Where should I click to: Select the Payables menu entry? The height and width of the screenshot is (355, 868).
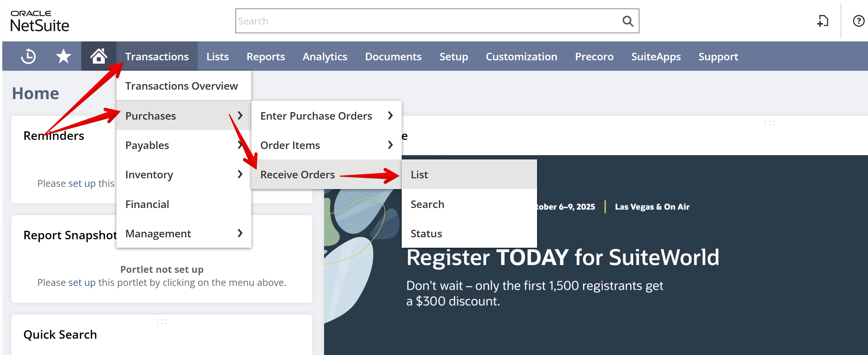coord(184,145)
